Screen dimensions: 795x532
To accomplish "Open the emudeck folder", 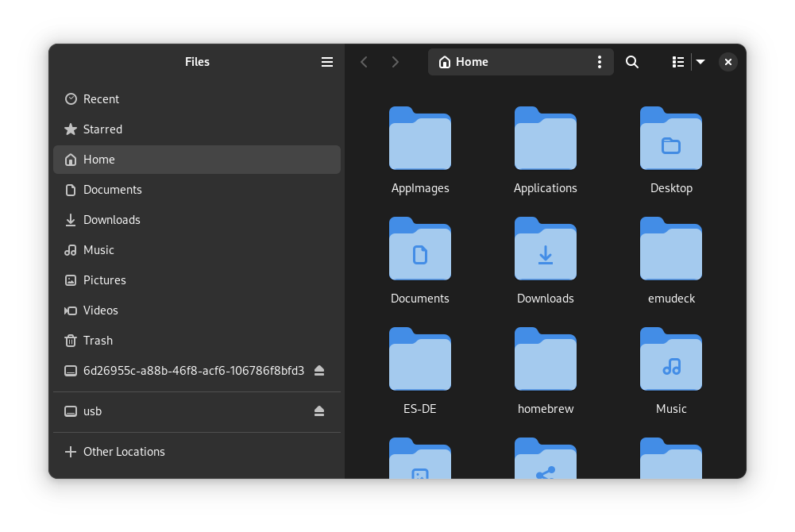I will coord(671,249).
